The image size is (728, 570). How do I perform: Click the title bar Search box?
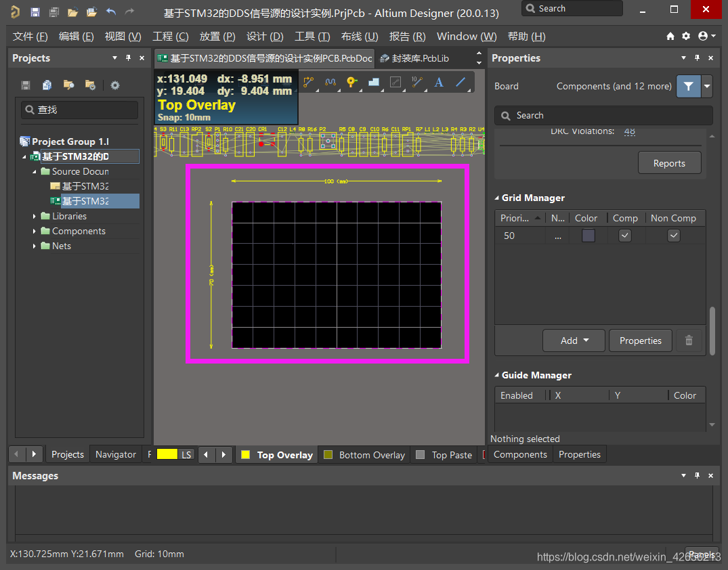tap(572, 8)
